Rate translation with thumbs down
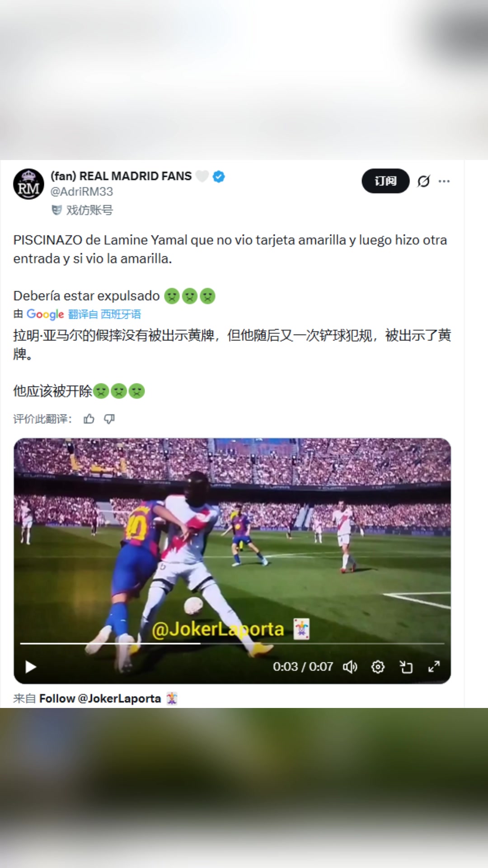The width and height of the screenshot is (488, 868). click(109, 419)
